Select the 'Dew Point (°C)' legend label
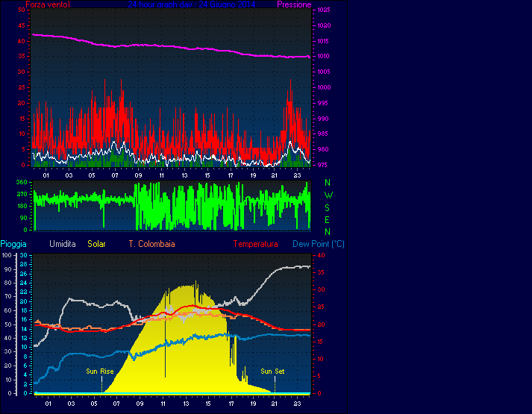The width and height of the screenshot is (532, 414). (x=319, y=244)
